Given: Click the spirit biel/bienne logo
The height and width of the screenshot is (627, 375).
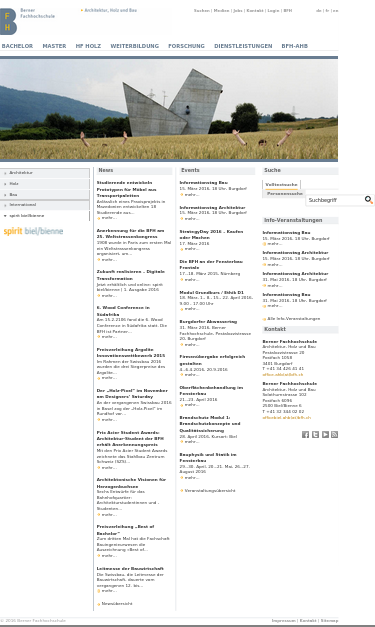Looking at the screenshot, I should point(33,231).
